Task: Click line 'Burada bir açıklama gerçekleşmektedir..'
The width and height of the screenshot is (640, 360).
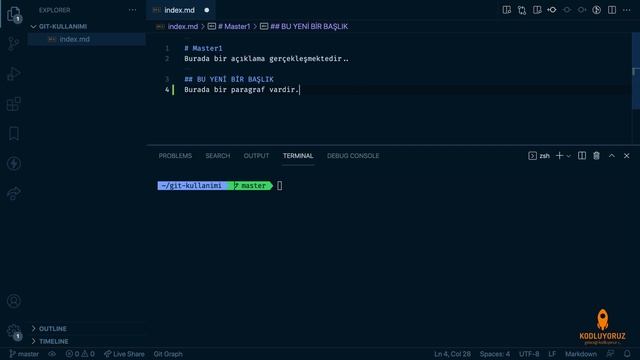Action: [x=267, y=58]
